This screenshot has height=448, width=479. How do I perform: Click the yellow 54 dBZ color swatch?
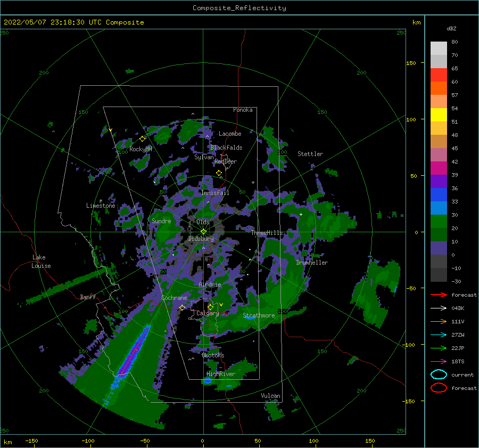pos(439,115)
